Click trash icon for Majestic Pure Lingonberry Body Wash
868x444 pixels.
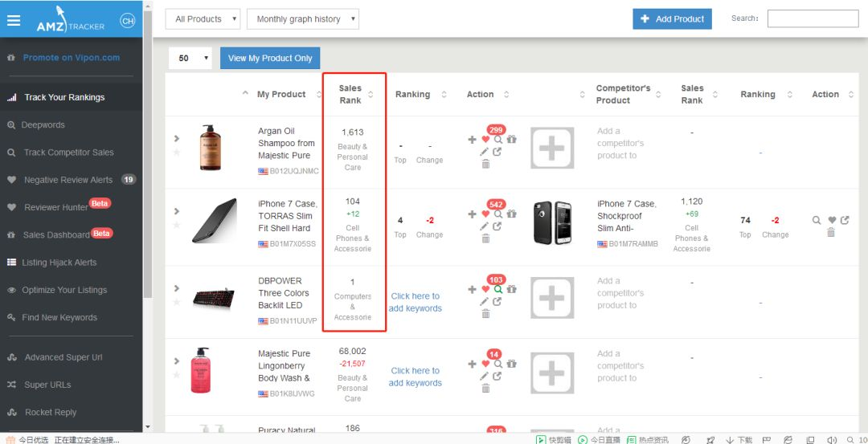click(x=485, y=389)
